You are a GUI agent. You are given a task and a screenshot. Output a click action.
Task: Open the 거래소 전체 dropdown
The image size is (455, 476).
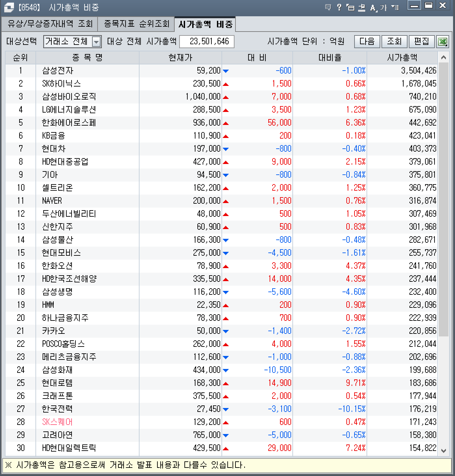point(96,42)
